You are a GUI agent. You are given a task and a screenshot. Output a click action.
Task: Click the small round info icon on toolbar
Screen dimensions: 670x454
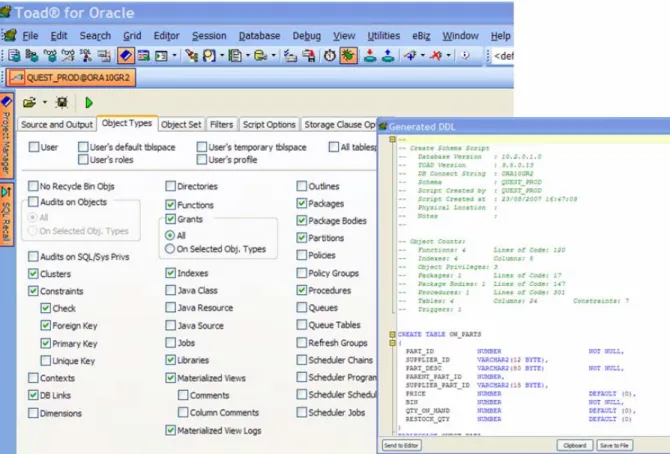coord(465,55)
